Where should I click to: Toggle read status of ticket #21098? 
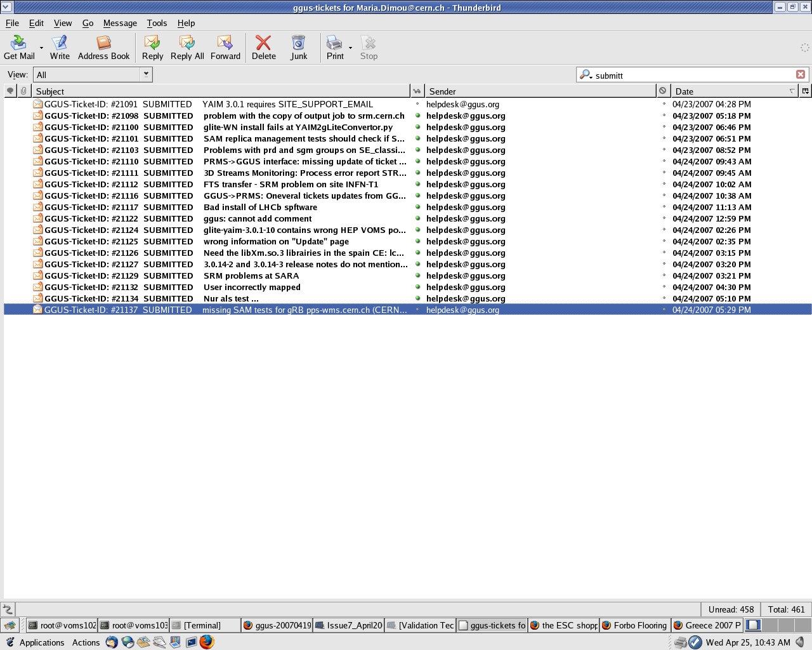417,116
